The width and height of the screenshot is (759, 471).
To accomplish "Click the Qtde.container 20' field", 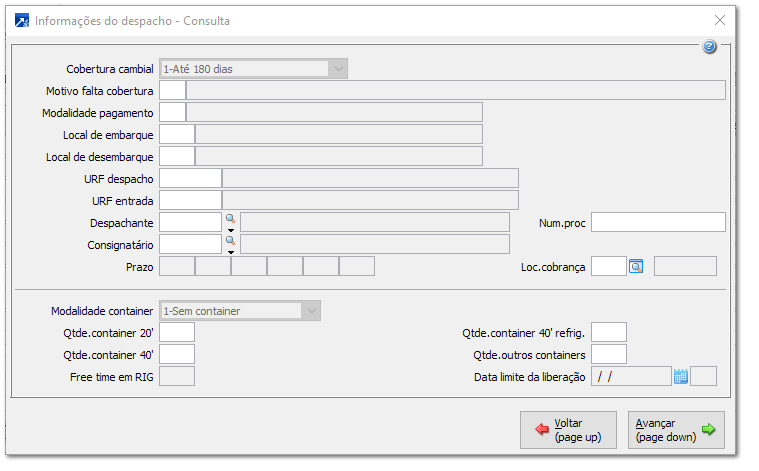I will click(177, 332).
